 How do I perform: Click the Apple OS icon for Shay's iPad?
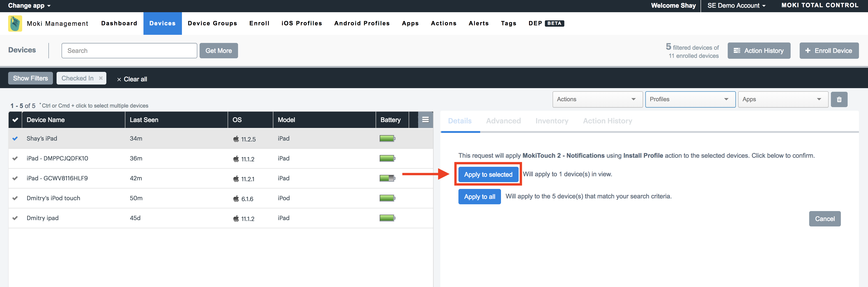tap(236, 139)
